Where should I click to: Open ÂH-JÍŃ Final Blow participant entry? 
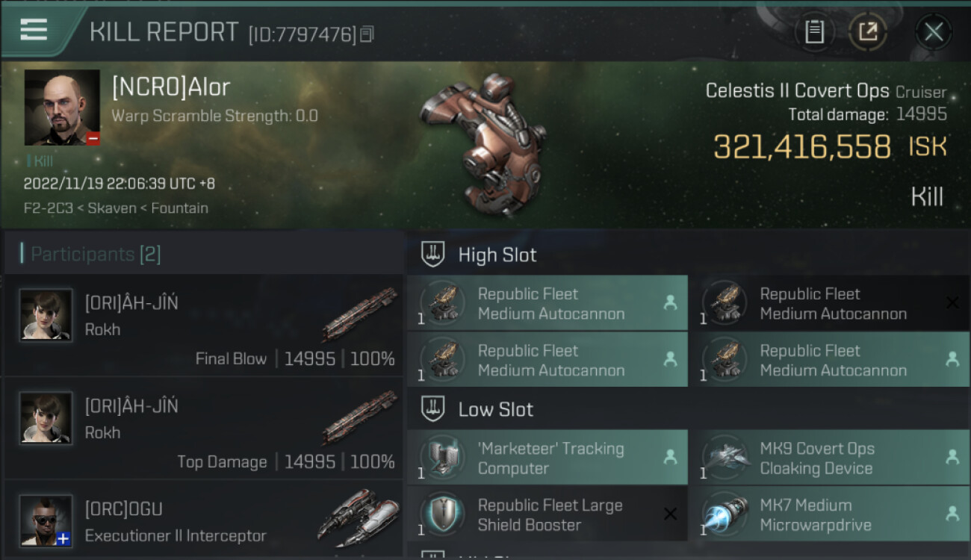click(203, 326)
